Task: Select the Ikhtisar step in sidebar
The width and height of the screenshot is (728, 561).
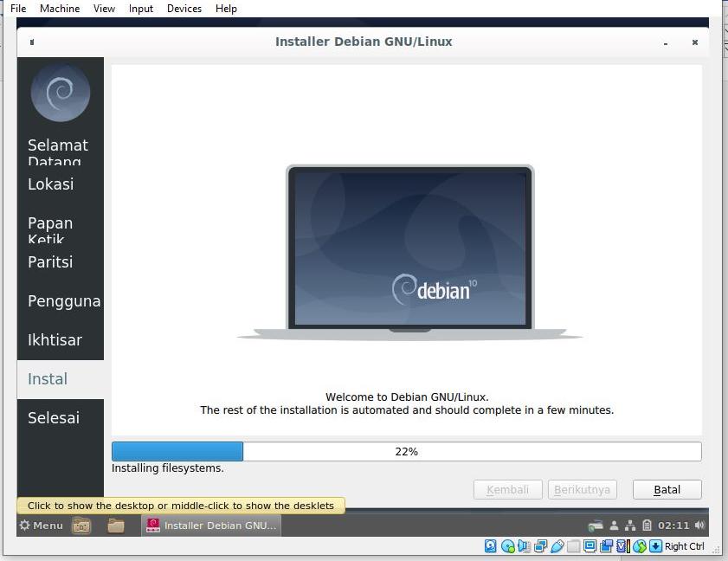Action: (x=61, y=340)
